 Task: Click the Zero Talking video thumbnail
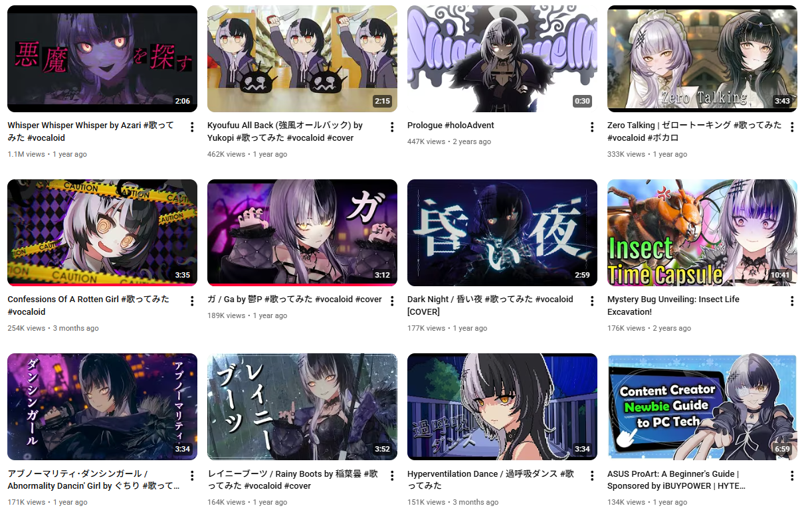pyautogui.click(x=702, y=58)
